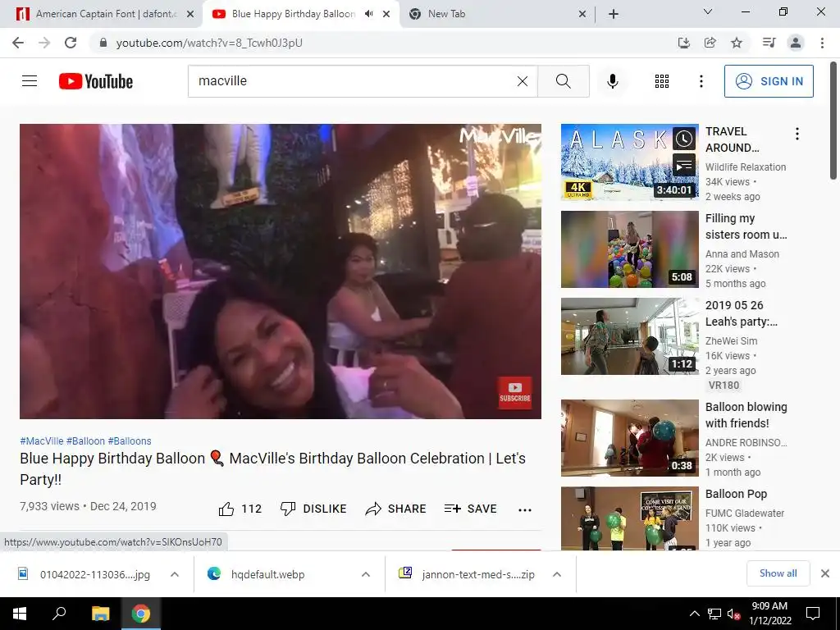Add Alaska video to Watch Later

(684, 139)
